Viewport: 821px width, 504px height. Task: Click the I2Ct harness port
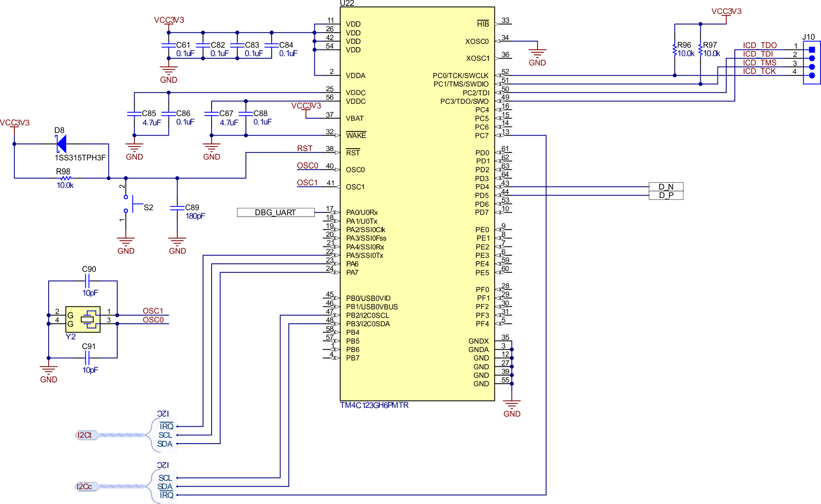(x=87, y=435)
